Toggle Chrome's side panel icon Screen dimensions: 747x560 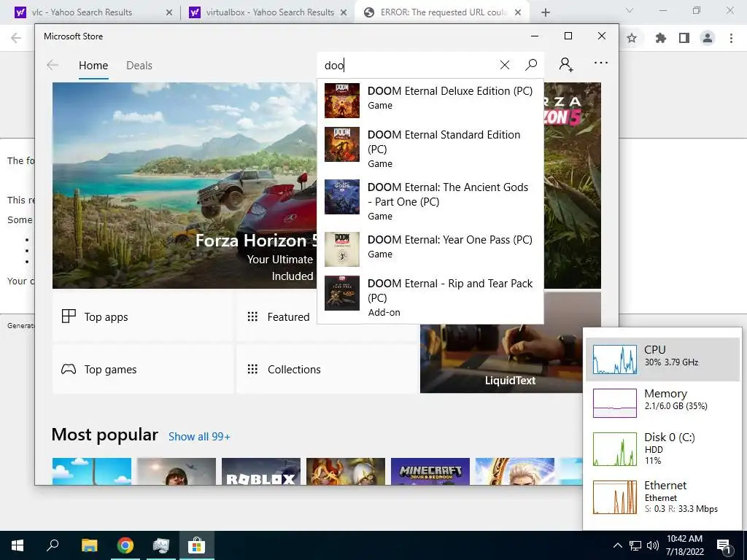click(684, 38)
